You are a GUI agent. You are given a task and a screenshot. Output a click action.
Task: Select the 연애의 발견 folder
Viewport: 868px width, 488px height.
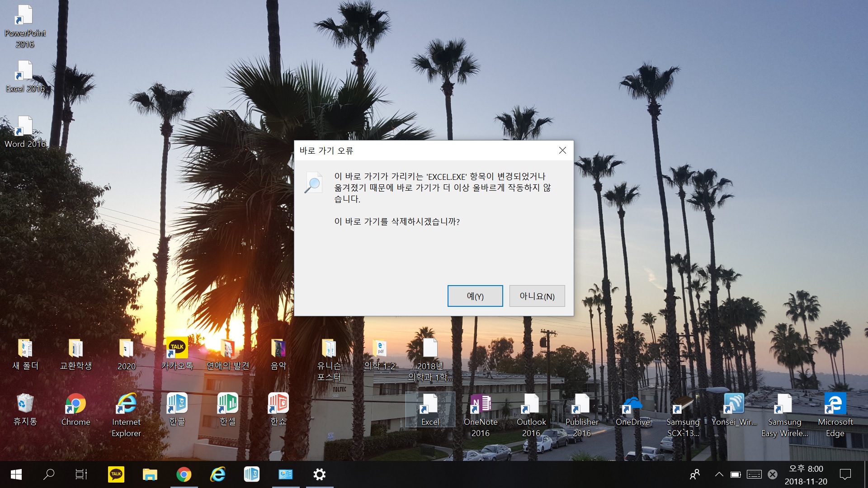(227, 354)
